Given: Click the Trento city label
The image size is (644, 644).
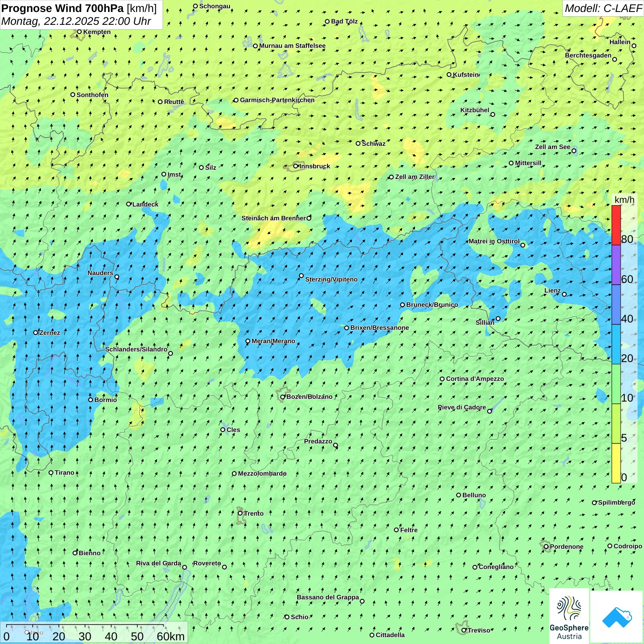Looking at the screenshot, I should coord(253,513).
